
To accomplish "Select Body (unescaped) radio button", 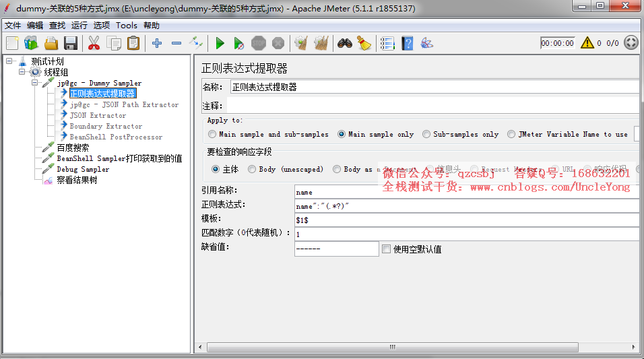I will (x=252, y=169).
